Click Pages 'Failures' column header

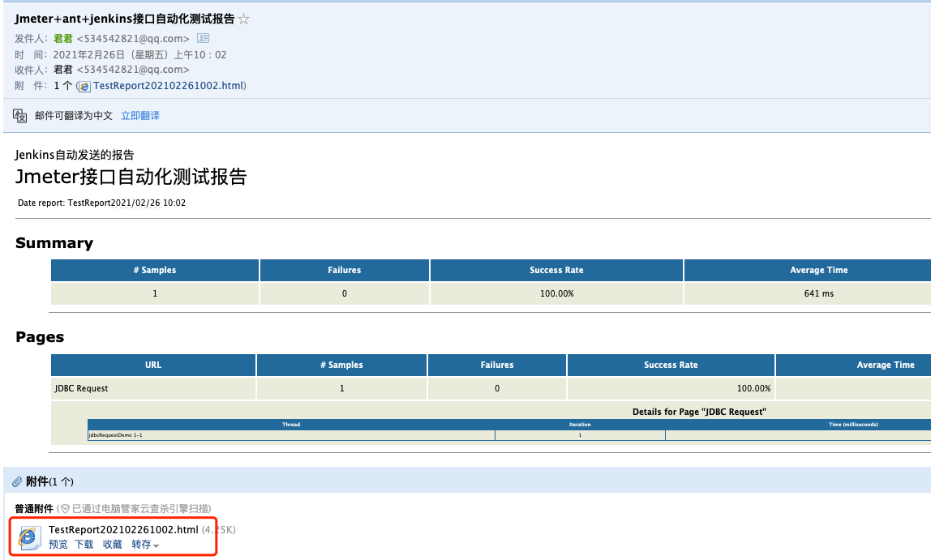click(497, 365)
